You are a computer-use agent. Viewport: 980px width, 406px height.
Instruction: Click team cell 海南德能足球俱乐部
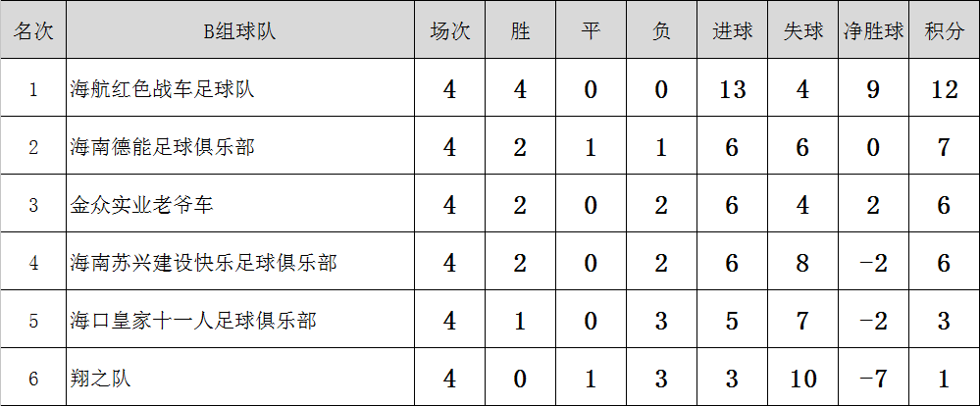240,145
